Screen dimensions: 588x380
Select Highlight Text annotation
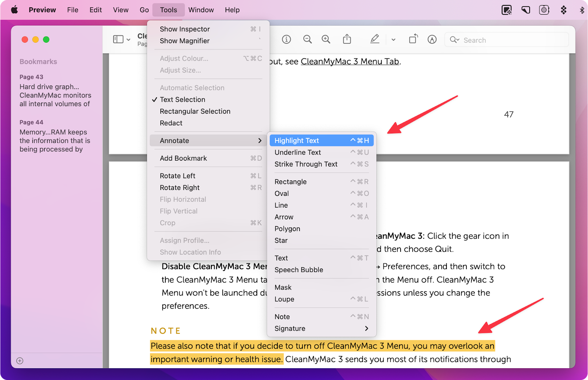[x=322, y=140]
